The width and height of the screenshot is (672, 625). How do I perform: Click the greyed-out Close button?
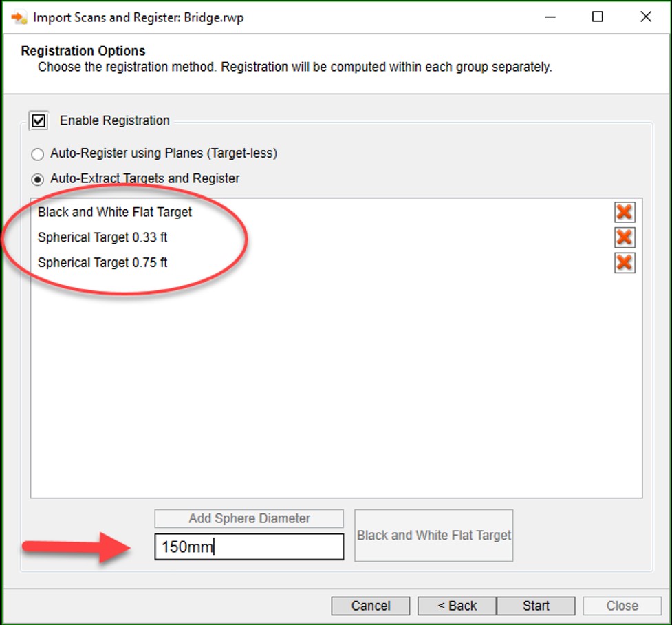pyautogui.click(x=622, y=606)
